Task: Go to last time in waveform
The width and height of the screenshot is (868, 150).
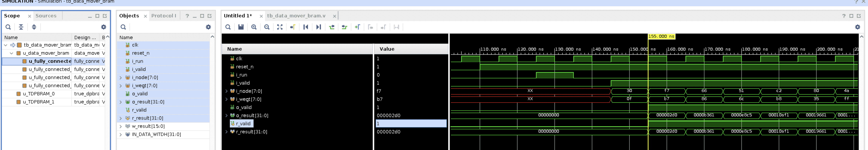Action: pyautogui.click(x=319, y=27)
